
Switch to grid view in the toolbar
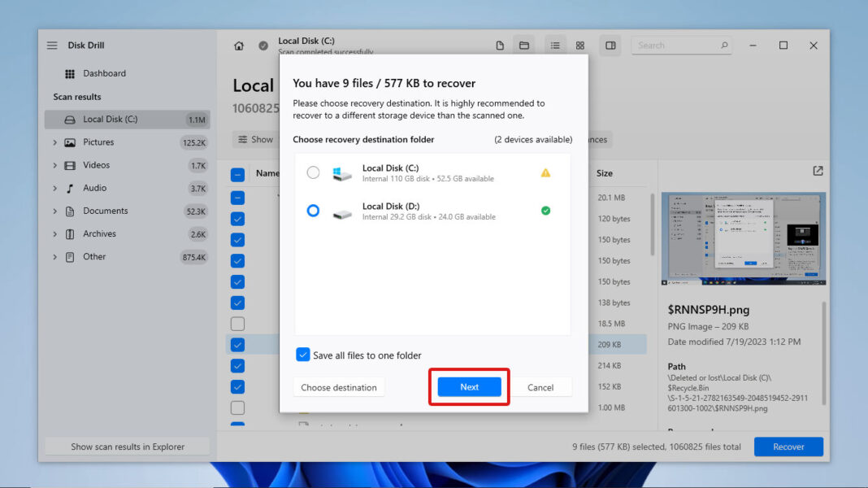click(580, 46)
